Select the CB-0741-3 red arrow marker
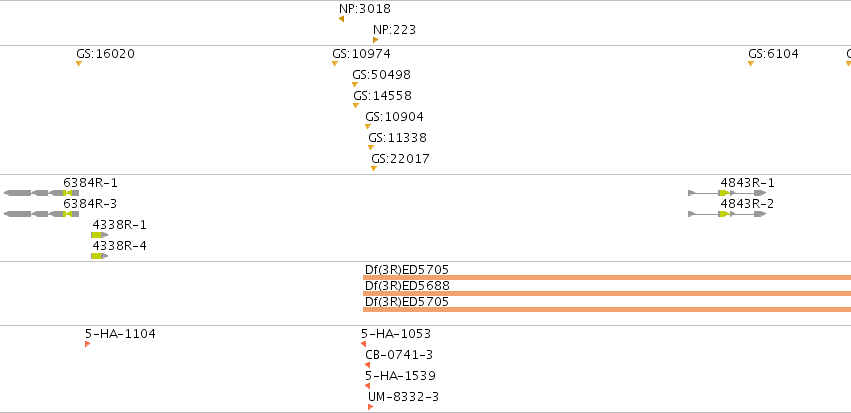This screenshot has width=851, height=413. coord(367,365)
